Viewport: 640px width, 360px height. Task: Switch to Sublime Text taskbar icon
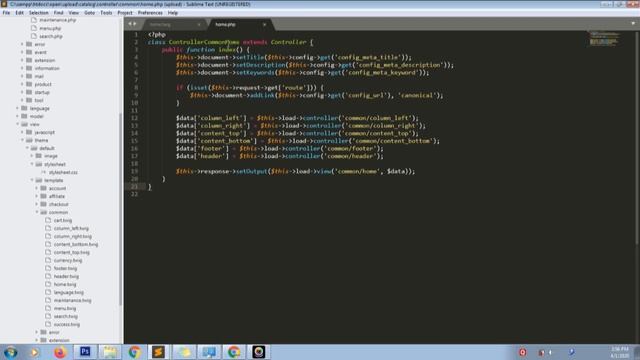coord(158,352)
